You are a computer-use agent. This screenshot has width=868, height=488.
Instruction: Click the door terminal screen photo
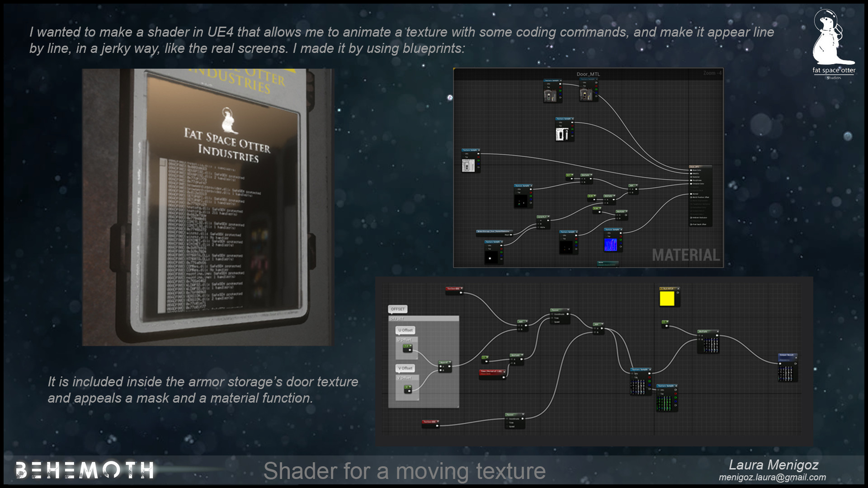(x=207, y=207)
